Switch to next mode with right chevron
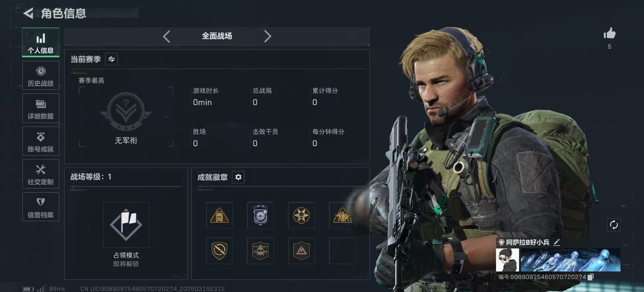This screenshot has width=644, height=292. click(x=267, y=36)
